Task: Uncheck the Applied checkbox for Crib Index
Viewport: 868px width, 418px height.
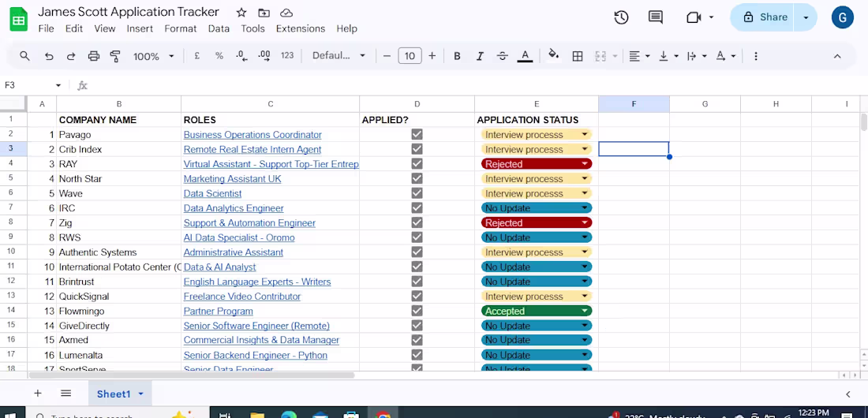Action: (417, 149)
